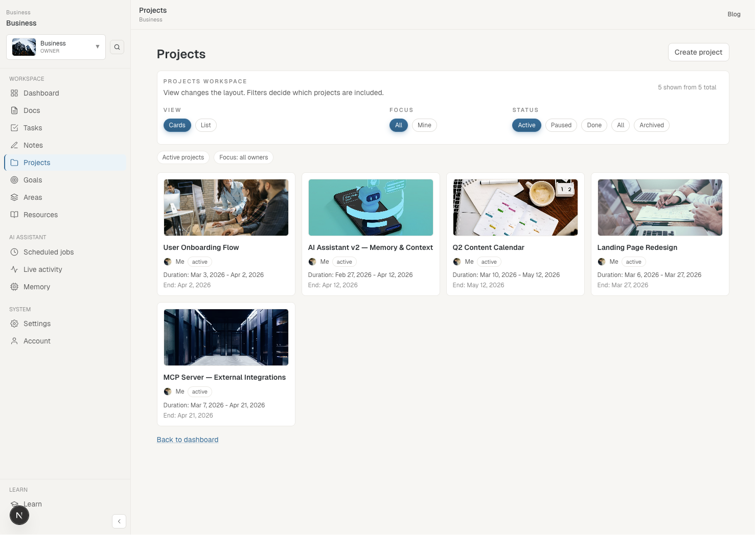Select the Scheduled jobs clock icon
This screenshot has height=552, width=756.
pyautogui.click(x=15, y=252)
